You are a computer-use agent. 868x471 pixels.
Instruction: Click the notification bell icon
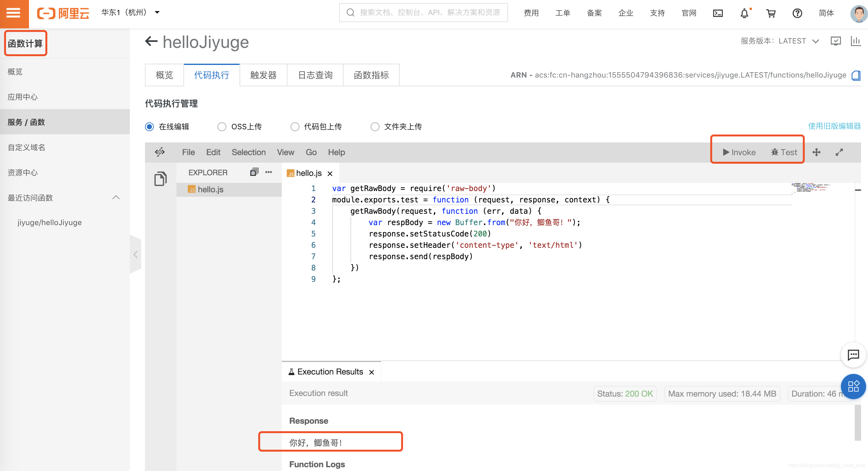744,14
